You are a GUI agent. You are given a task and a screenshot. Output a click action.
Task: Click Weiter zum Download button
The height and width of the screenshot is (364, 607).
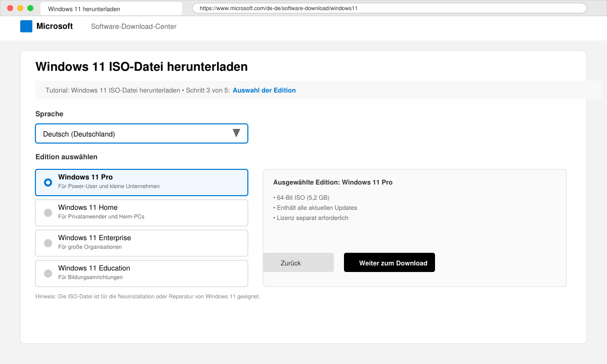[389, 262]
